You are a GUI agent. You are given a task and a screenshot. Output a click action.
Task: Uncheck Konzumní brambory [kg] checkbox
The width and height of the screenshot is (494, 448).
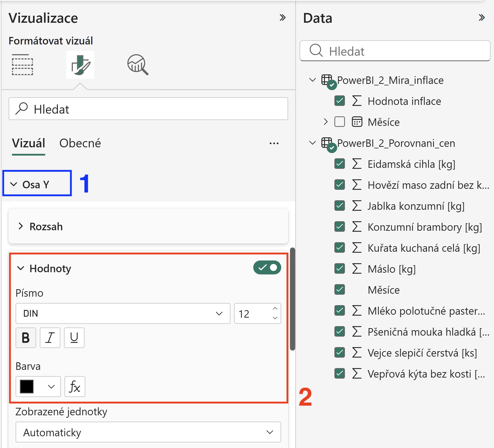(x=340, y=227)
